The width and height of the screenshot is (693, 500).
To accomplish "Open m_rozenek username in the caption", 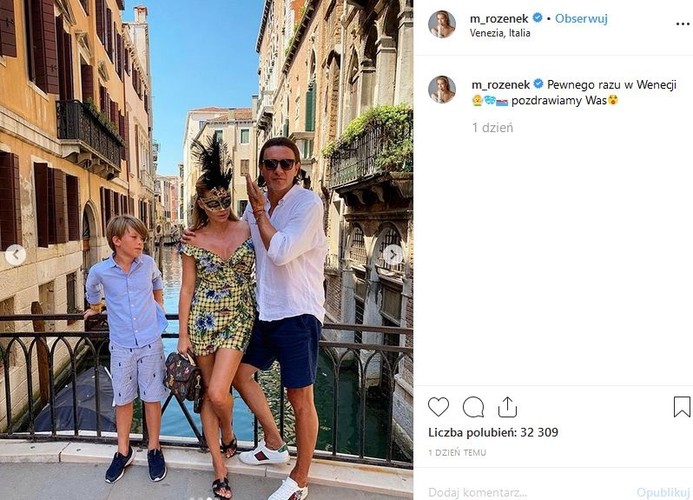I will point(501,85).
